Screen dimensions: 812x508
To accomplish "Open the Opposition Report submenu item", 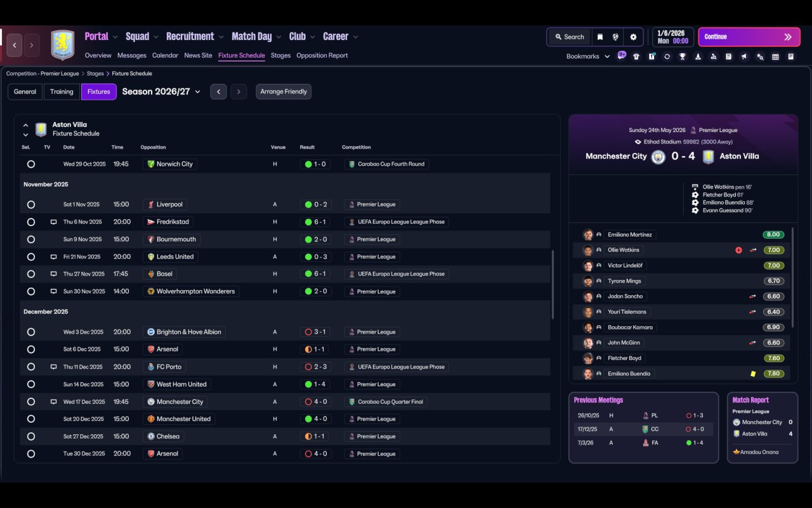I will (x=322, y=55).
